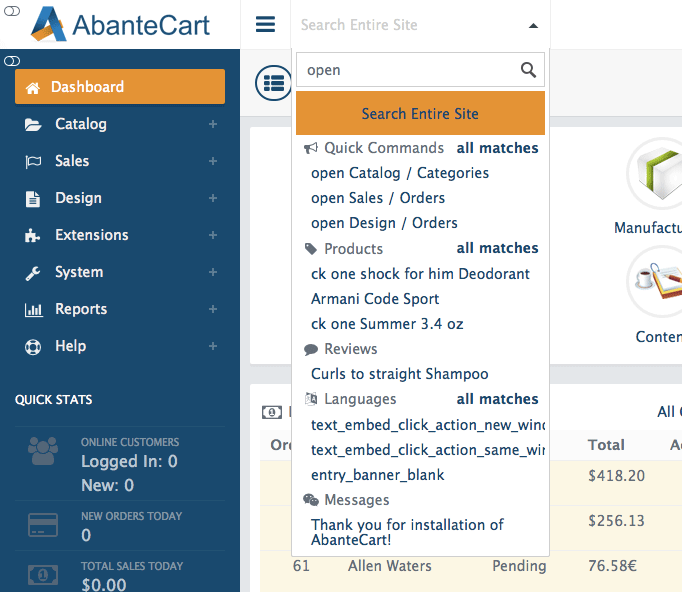The width and height of the screenshot is (682, 592).
Task: Click the online customers group icon
Action: (x=43, y=451)
